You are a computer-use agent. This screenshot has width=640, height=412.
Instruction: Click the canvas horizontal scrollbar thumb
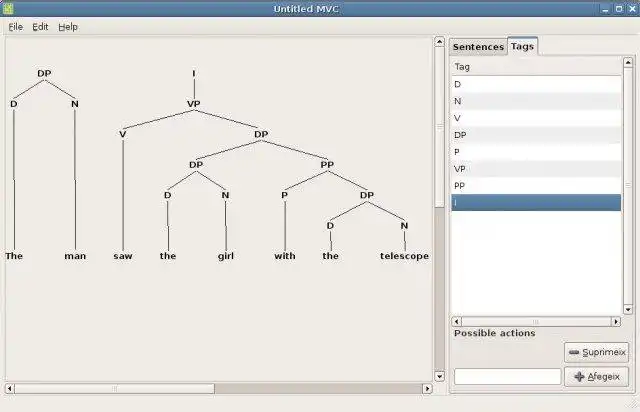pyautogui.click(x=115, y=388)
